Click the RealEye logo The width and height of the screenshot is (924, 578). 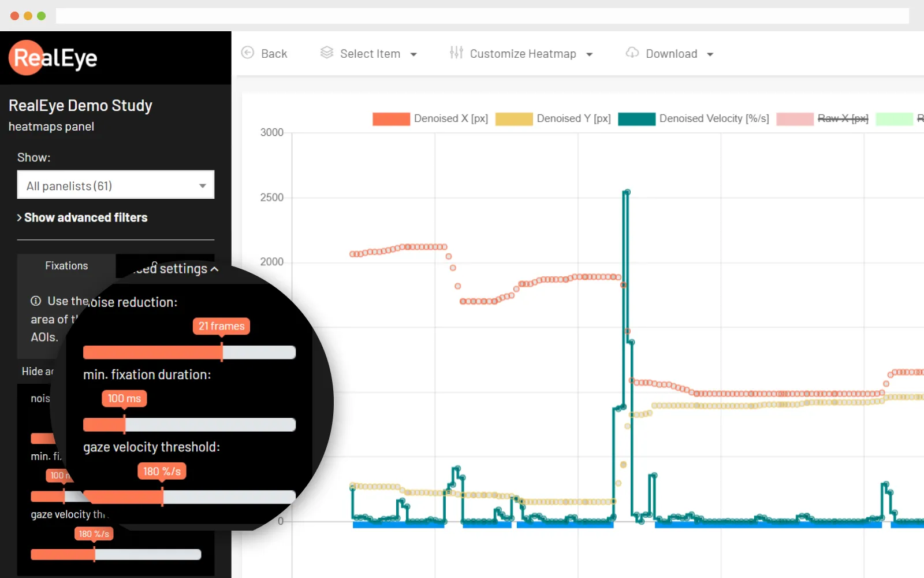pyautogui.click(x=52, y=58)
